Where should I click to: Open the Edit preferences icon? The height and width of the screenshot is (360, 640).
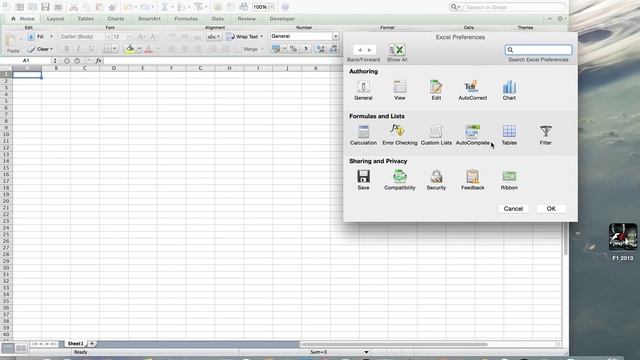point(436,90)
